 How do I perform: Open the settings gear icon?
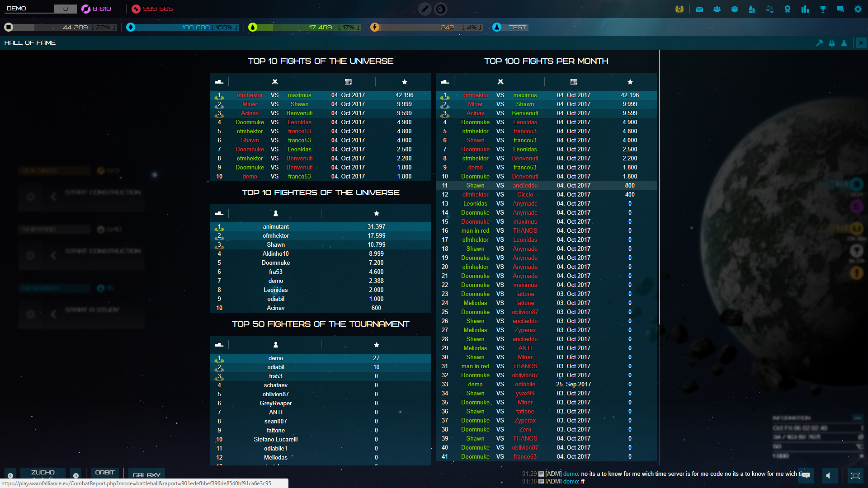point(858,9)
